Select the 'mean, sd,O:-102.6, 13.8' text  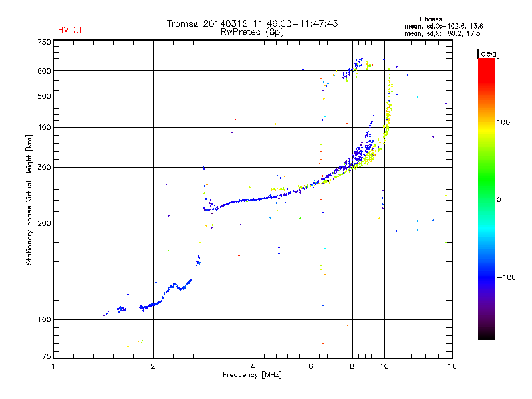tap(444, 26)
